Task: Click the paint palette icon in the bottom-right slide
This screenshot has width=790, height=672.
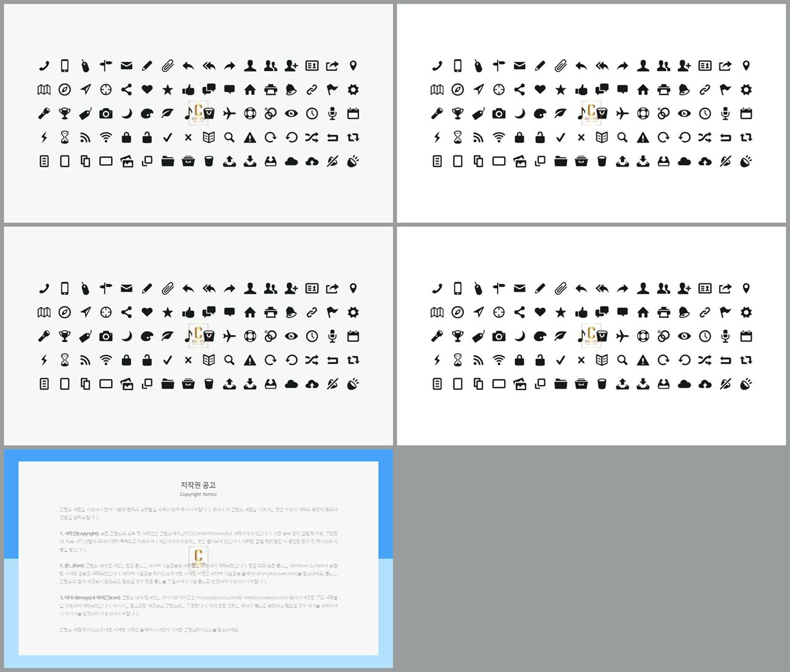Action: pyautogui.click(x=540, y=336)
